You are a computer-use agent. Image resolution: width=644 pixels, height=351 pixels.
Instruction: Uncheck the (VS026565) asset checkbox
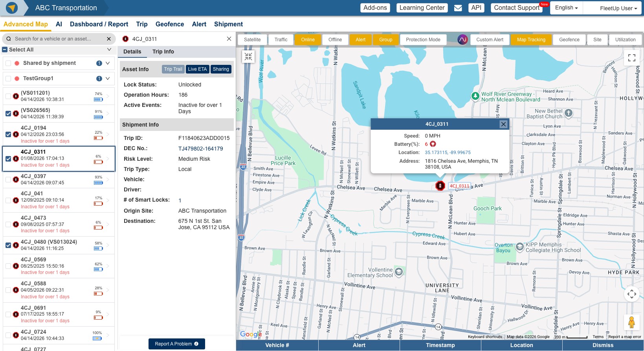click(8, 114)
